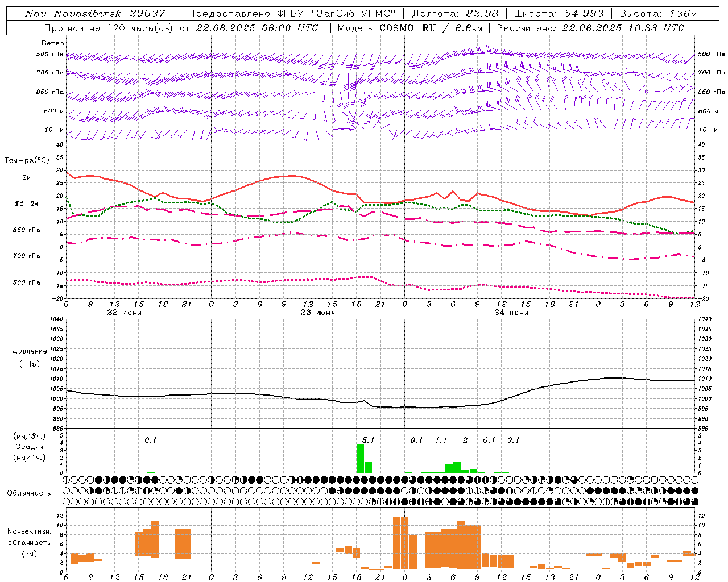Click the Ветер panel label
728x582 pixels.
point(53,43)
